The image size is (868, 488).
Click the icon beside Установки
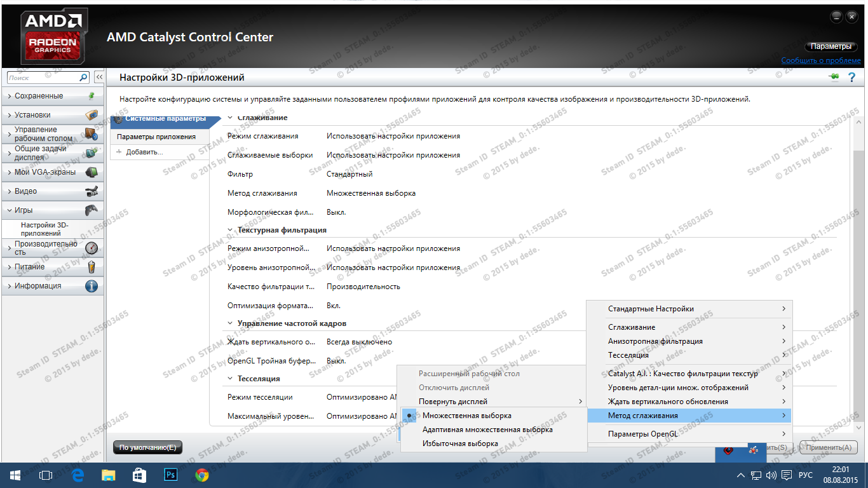tap(92, 115)
